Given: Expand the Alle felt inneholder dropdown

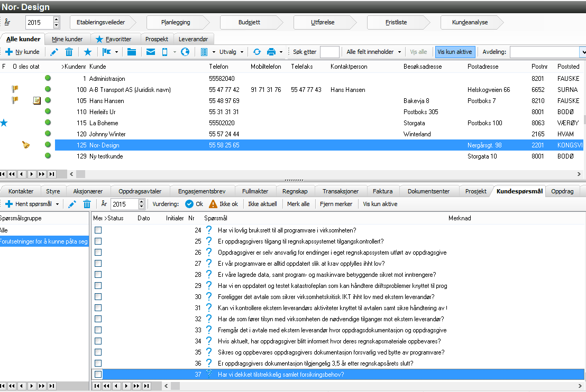Looking at the screenshot, I should [x=399, y=52].
